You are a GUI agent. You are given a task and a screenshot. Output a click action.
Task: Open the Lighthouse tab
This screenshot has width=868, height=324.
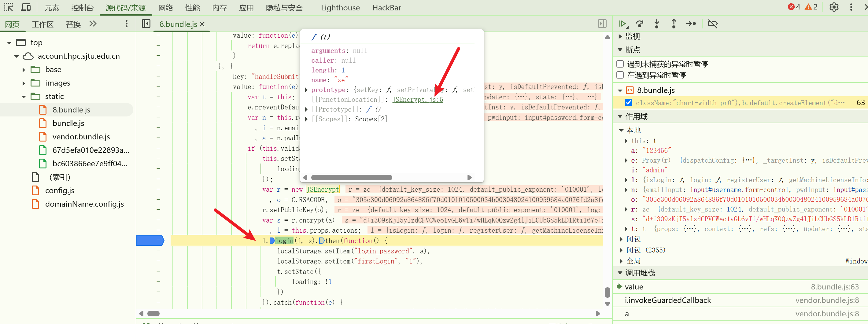click(x=340, y=8)
